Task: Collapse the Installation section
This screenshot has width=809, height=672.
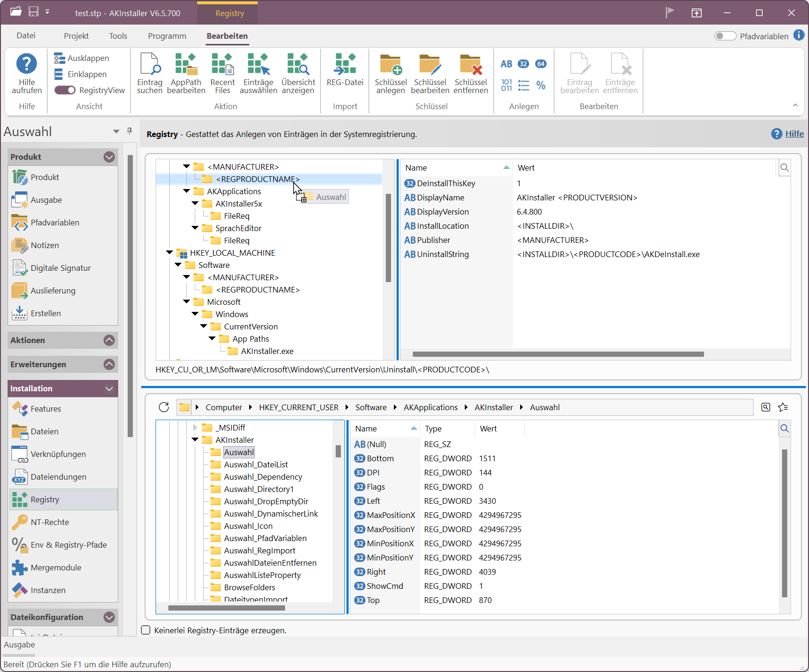Action: (x=109, y=388)
